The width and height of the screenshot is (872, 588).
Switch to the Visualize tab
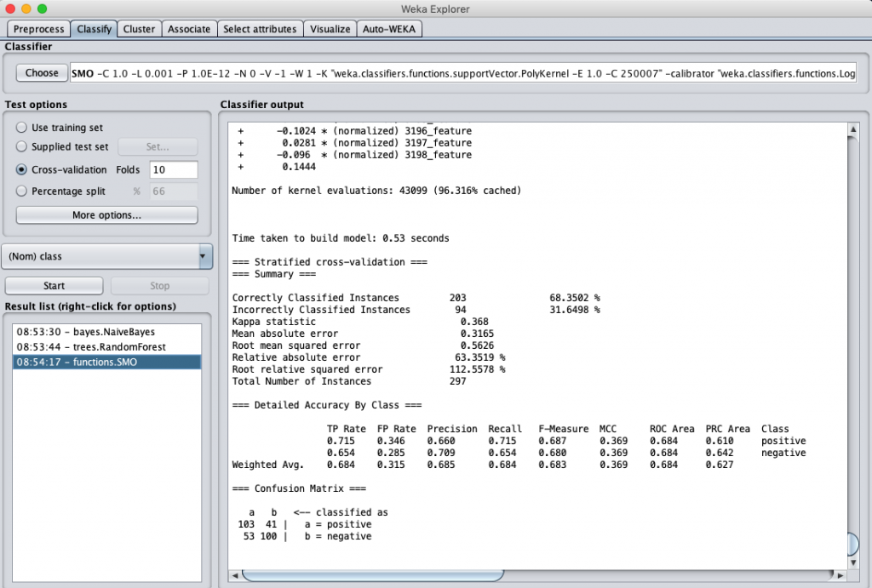[330, 29]
